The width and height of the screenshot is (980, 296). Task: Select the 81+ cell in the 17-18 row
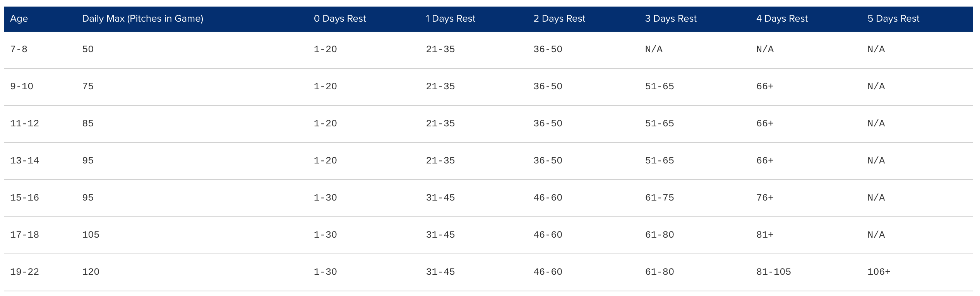point(765,235)
